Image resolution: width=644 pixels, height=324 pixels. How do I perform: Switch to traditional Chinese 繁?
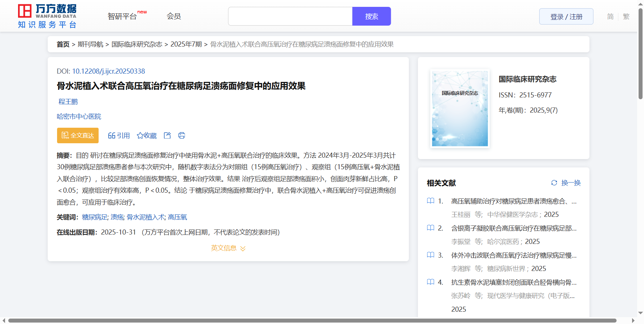626,17
